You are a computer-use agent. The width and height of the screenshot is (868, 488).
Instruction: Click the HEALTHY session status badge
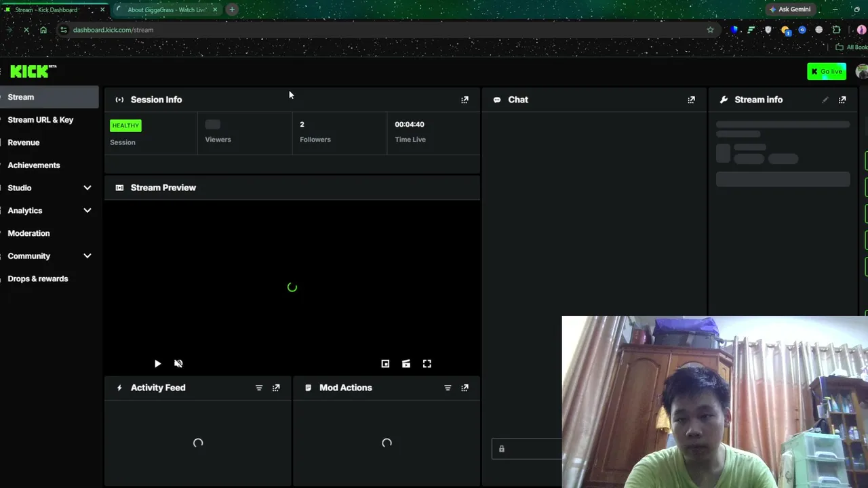pyautogui.click(x=125, y=125)
